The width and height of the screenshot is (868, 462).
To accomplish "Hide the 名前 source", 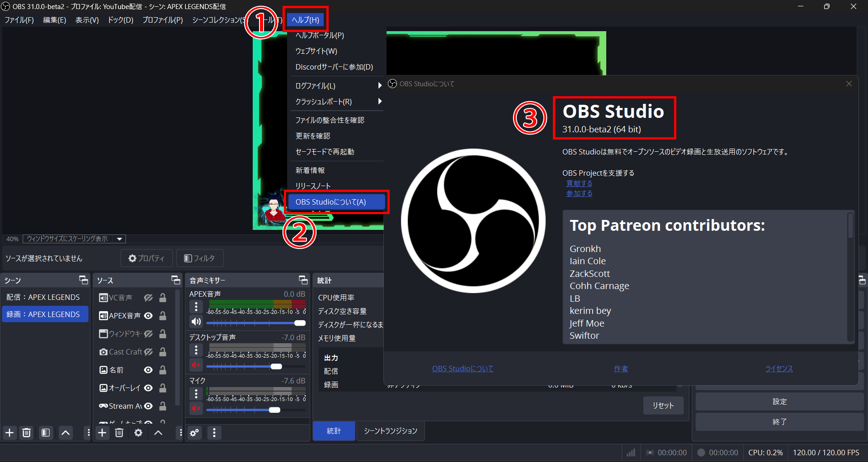I will [148, 370].
